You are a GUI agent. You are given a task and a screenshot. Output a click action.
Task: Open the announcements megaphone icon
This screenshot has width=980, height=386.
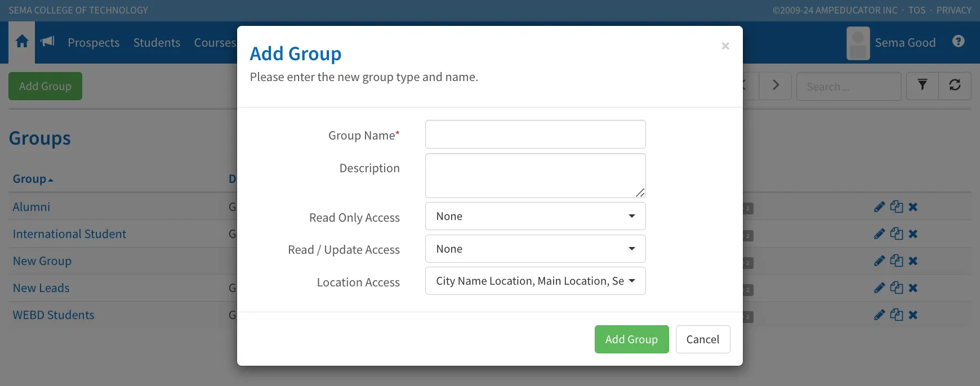[x=48, y=42]
